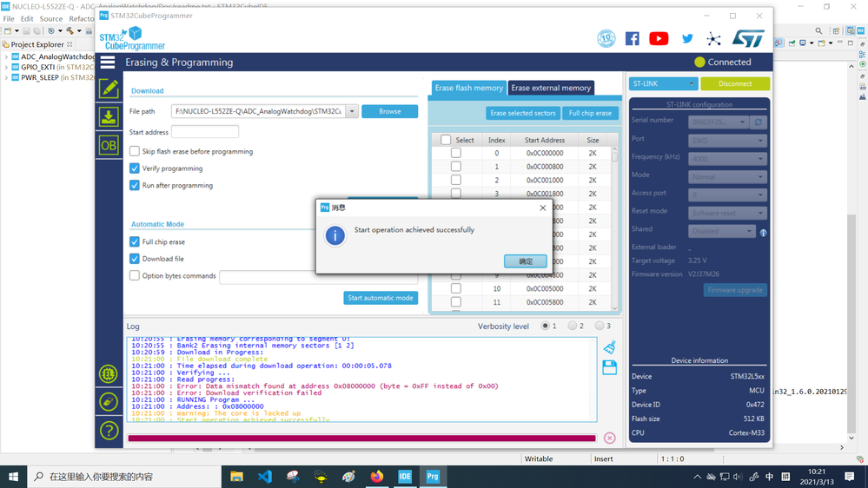Select the sector with index 10 checkbox

point(455,288)
